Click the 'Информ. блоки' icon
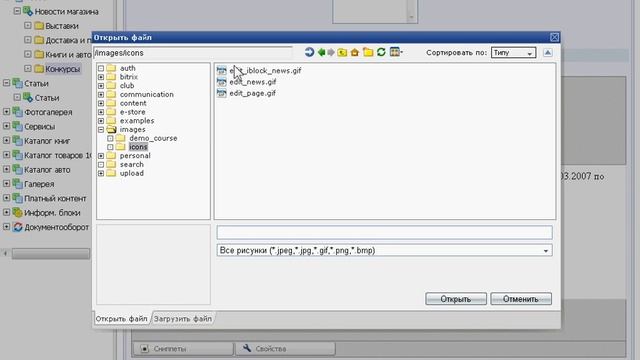The image size is (640, 360). (17, 213)
